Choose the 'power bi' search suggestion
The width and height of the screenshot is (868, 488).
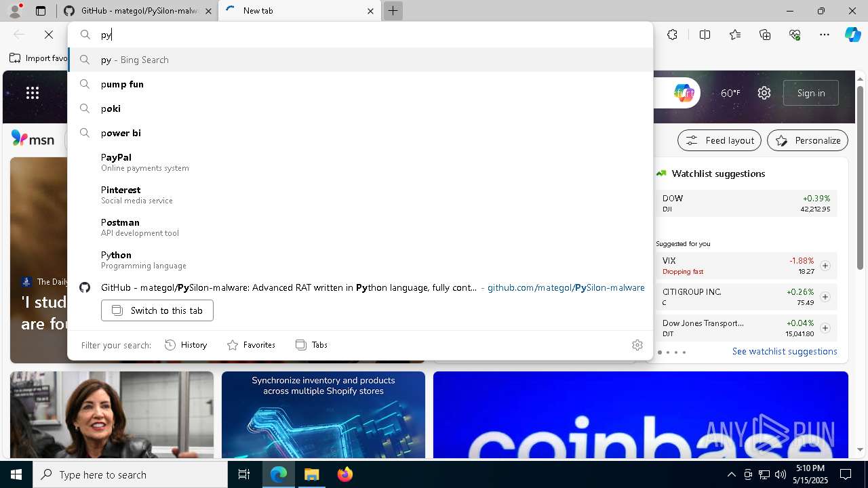[x=360, y=133]
